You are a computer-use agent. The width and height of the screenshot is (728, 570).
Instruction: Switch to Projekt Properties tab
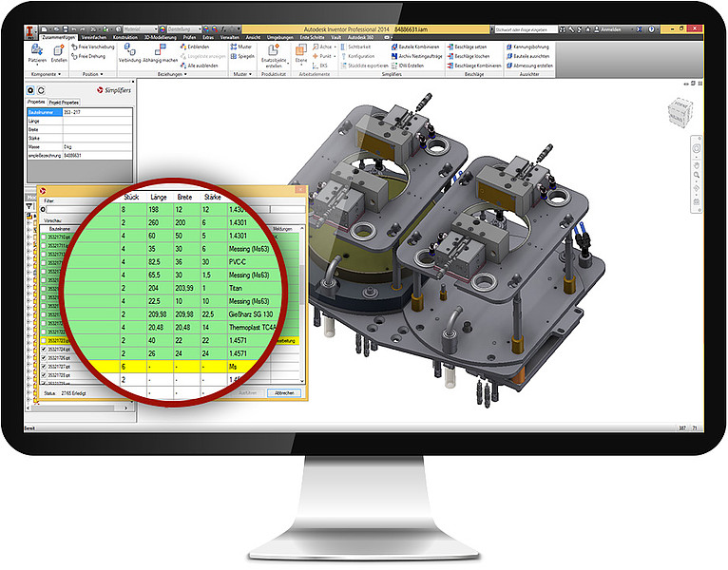[64, 102]
